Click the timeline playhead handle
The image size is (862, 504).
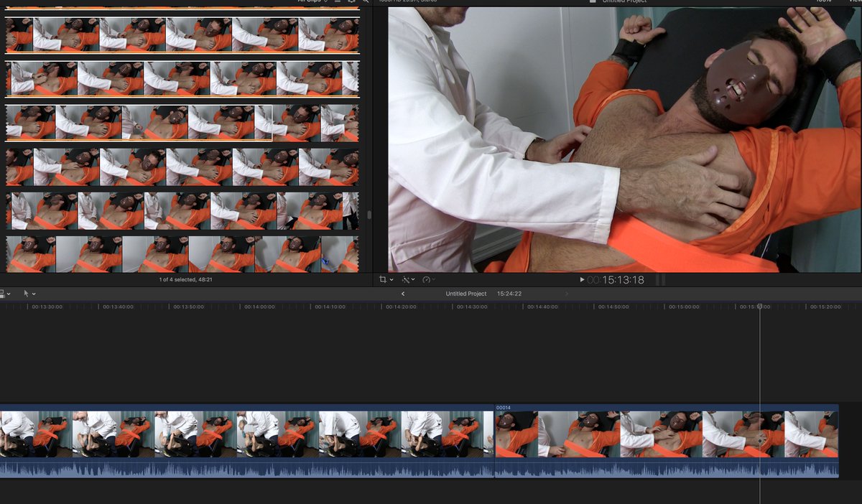coord(760,306)
